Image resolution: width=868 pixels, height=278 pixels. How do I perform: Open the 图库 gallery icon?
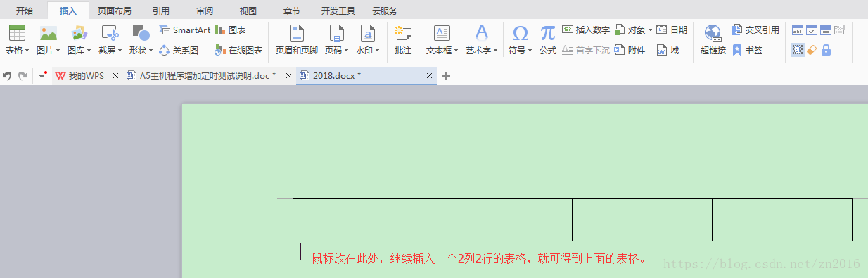pos(79,33)
